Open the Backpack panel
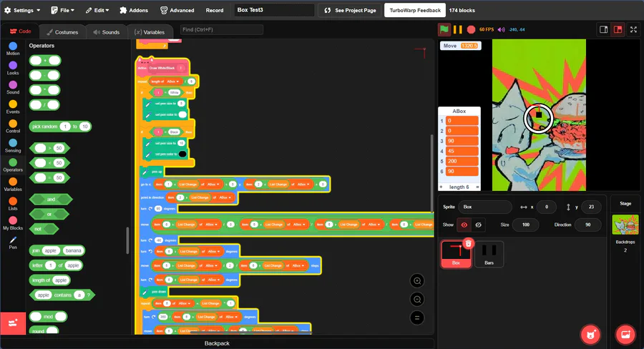644x349 pixels. click(x=217, y=343)
